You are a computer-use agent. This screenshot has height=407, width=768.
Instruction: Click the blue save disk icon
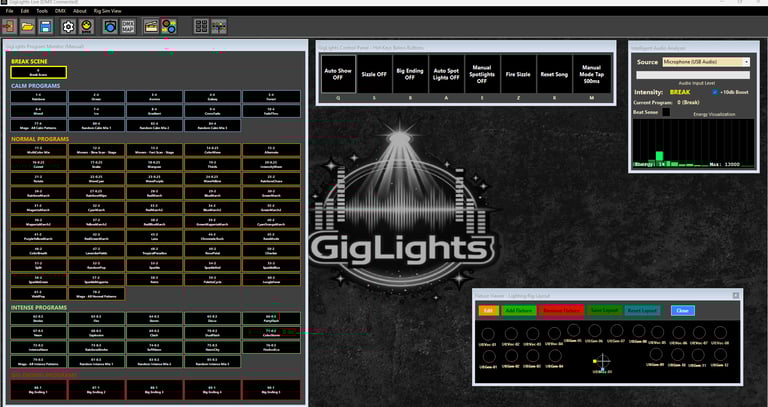[46, 26]
